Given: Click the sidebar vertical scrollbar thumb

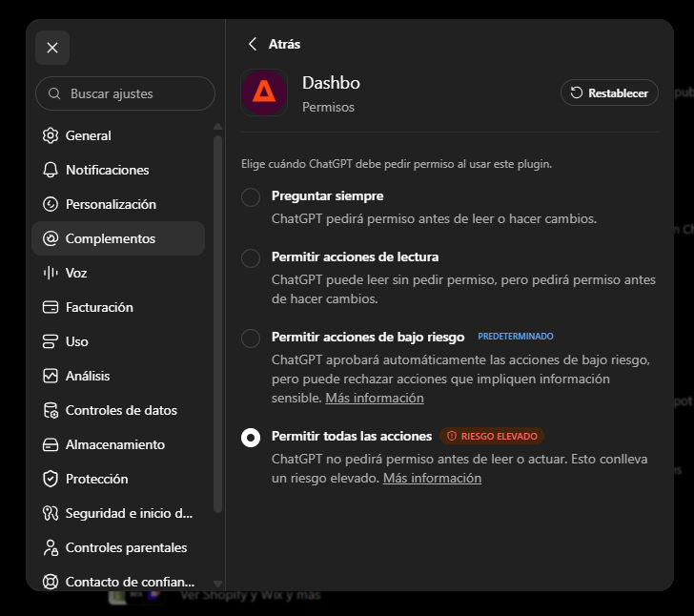Looking at the screenshot, I should pyautogui.click(x=217, y=324).
